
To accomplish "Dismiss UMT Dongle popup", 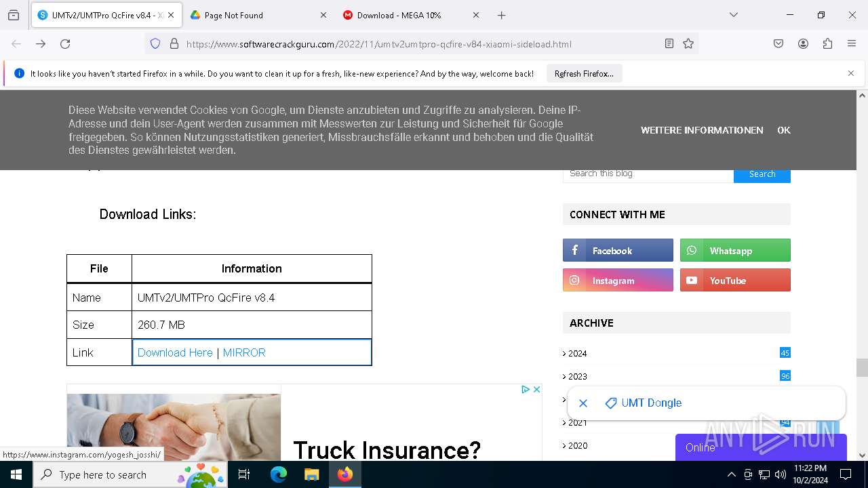I will pos(583,403).
